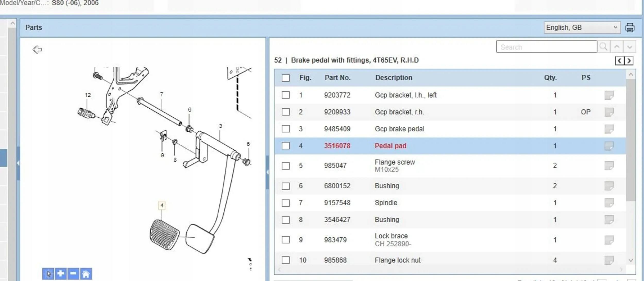Zoom in the diagram with the plus button
The height and width of the screenshot is (281, 644).
coord(61,274)
